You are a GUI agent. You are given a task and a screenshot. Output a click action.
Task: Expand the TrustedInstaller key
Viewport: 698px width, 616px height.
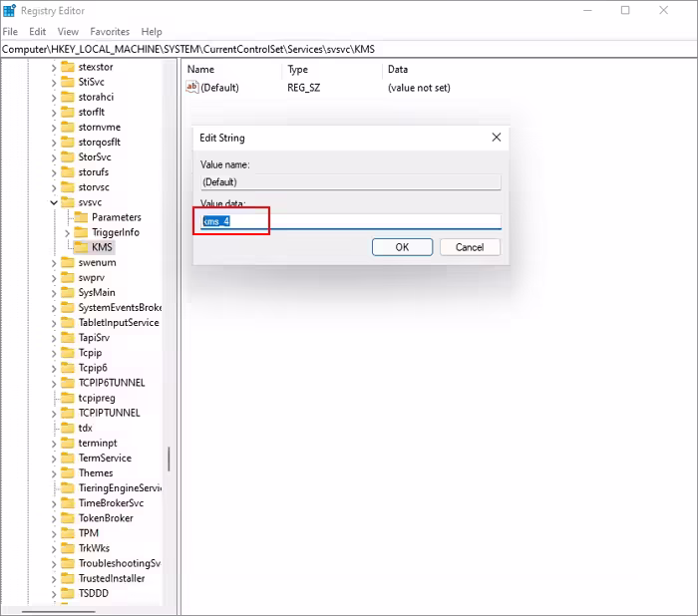point(54,579)
